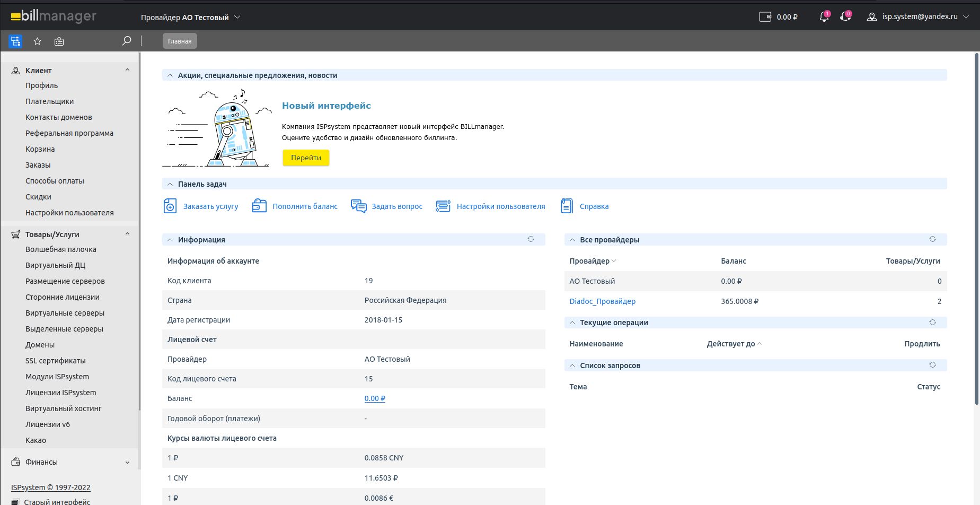This screenshot has width=980, height=505.
Task: Click the АО Тестовый providers row
Action: pyautogui.click(x=756, y=281)
